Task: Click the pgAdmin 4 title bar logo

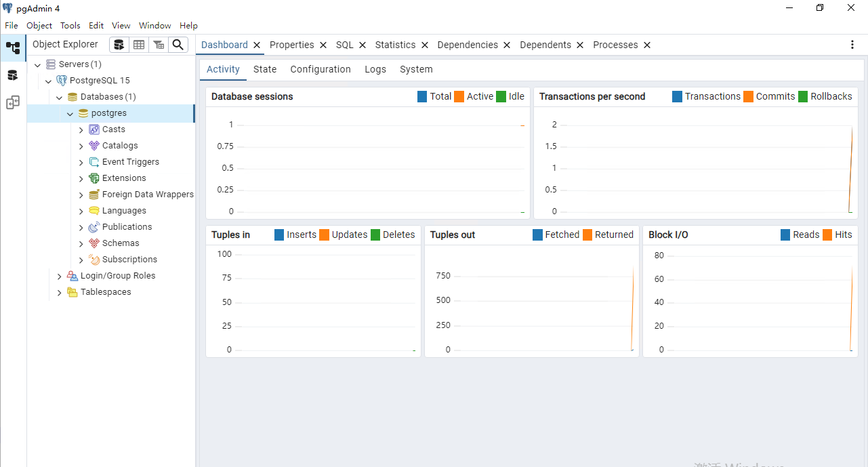Action: (7, 8)
